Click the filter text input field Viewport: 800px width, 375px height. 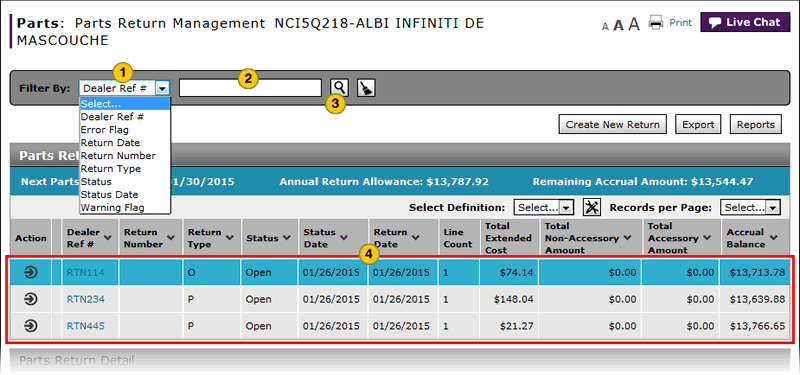(251, 88)
